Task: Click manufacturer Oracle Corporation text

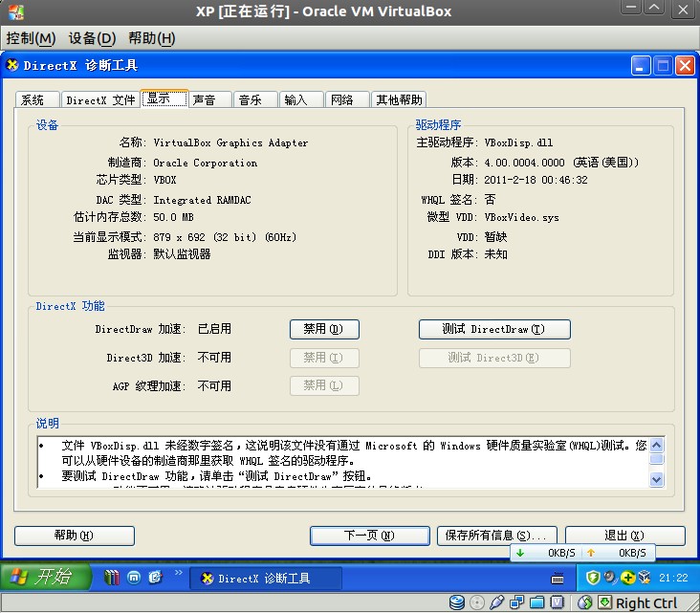Action: point(205,163)
